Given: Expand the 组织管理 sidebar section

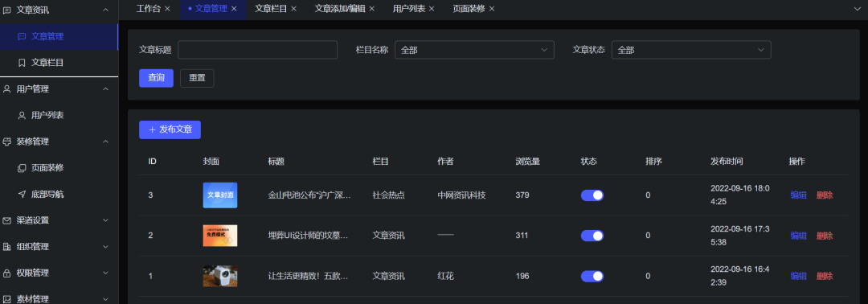Looking at the screenshot, I should point(106,247).
